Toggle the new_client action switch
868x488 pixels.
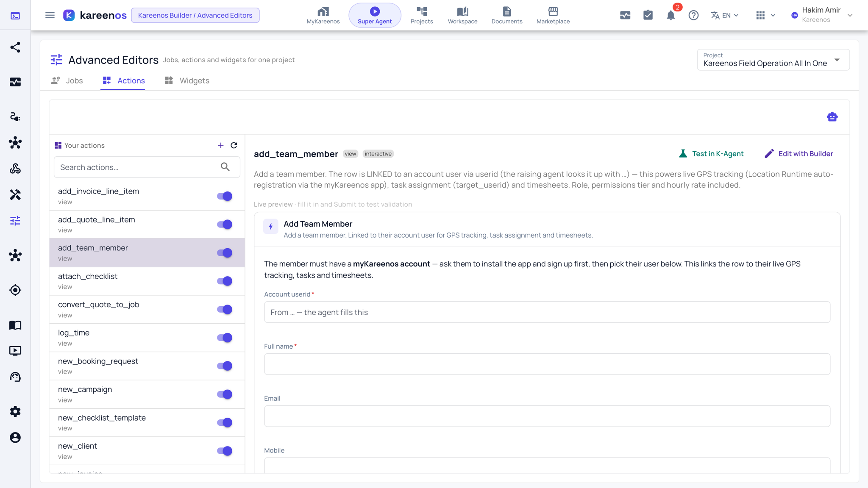point(225,451)
